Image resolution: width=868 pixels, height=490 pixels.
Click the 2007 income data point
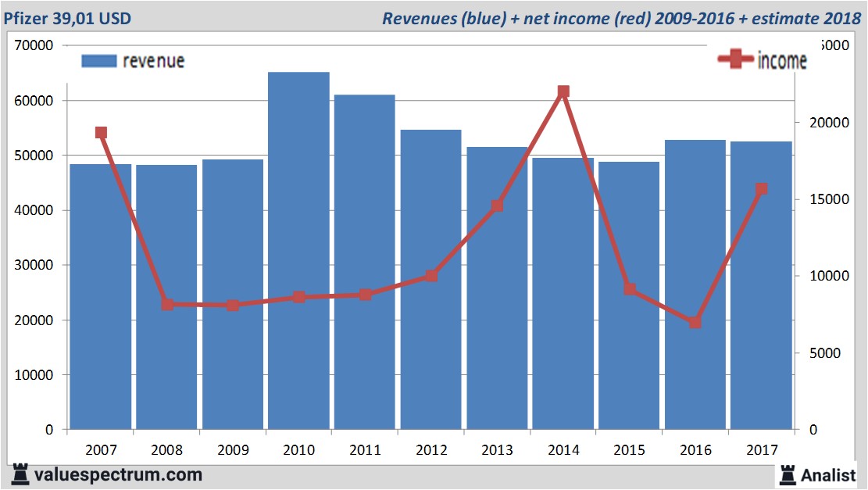click(x=101, y=132)
